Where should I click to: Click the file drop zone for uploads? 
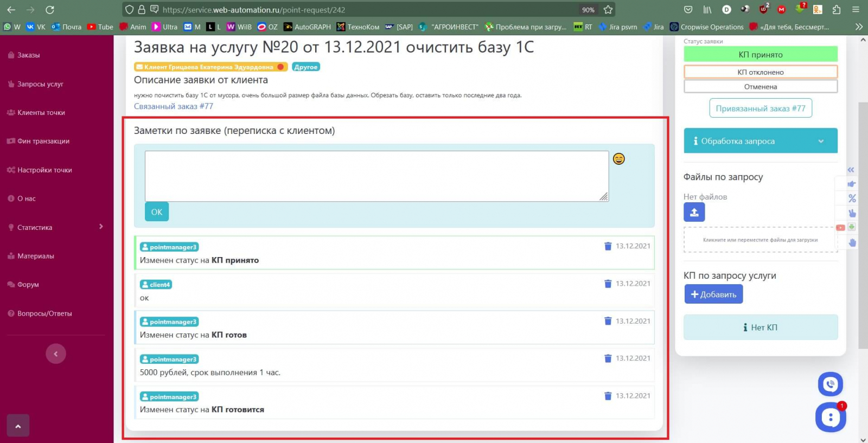point(760,240)
